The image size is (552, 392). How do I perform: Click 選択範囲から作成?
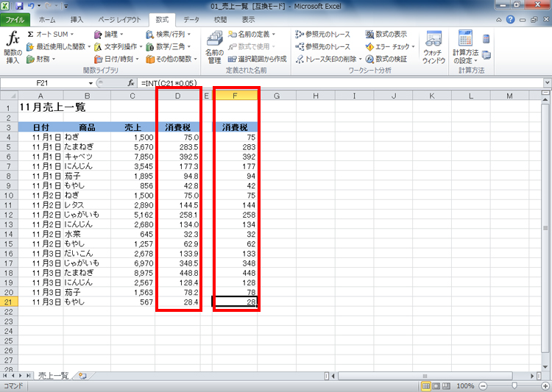[258, 59]
